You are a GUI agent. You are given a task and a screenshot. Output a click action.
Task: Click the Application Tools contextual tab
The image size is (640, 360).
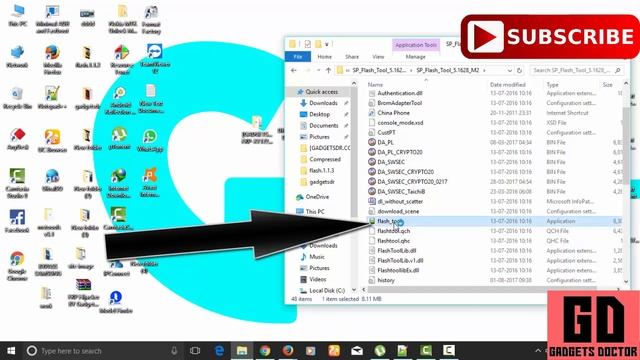click(416, 45)
